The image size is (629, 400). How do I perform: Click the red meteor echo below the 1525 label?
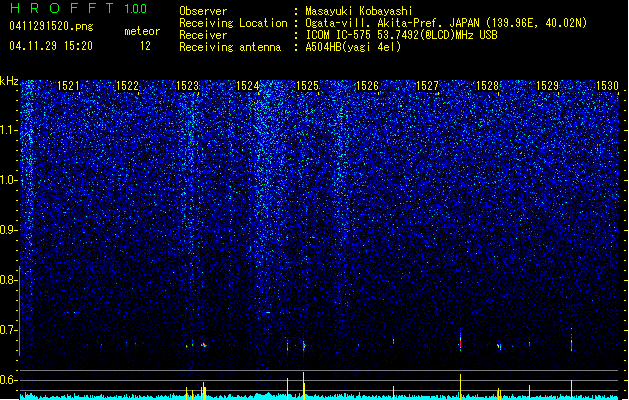pos(304,346)
